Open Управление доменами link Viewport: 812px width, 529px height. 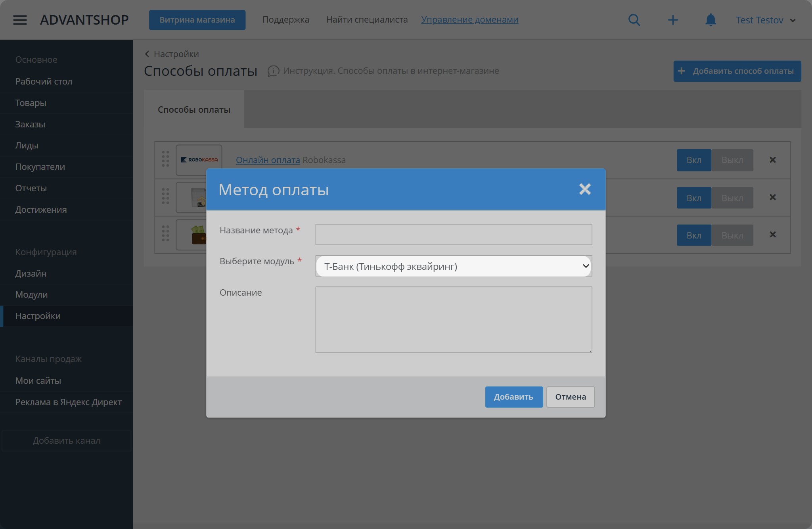coord(469,19)
